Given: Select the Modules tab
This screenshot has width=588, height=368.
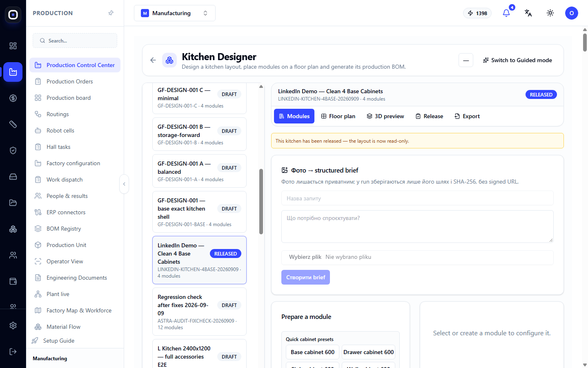Looking at the screenshot, I should [294, 116].
